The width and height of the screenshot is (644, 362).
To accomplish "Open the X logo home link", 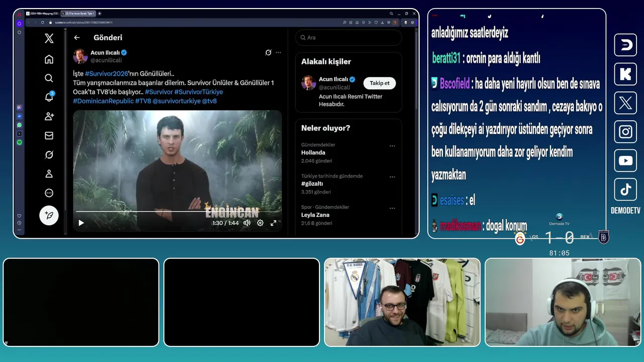I will coord(49,38).
